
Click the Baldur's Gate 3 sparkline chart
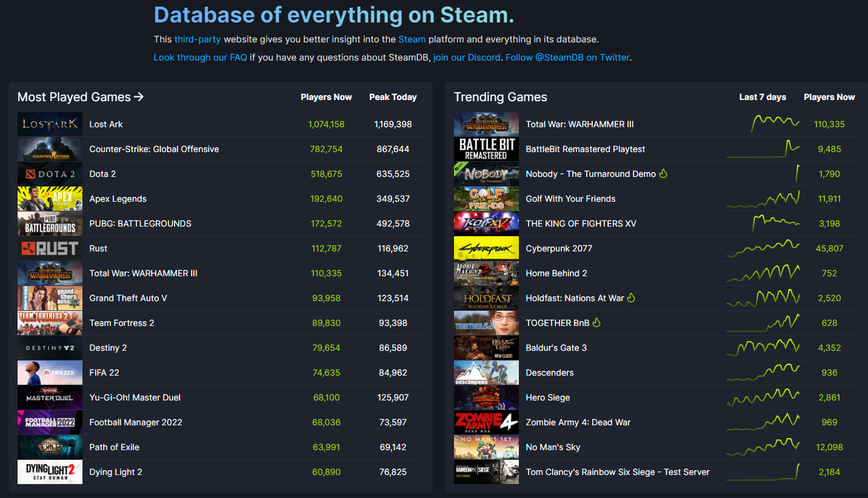point(763,348)
